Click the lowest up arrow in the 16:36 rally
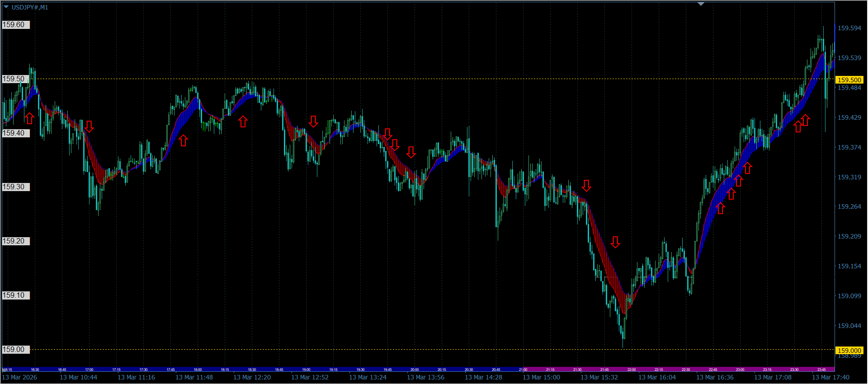 [x=721, y=208]
